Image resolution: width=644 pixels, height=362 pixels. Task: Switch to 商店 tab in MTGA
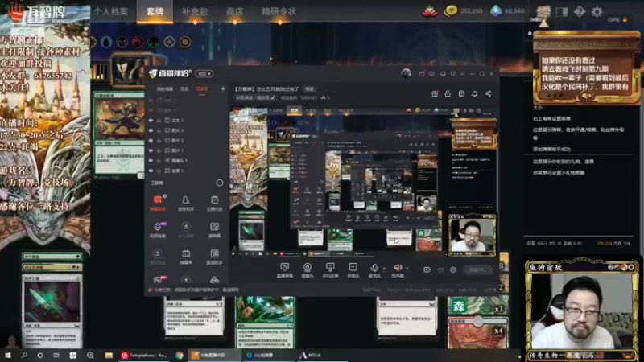coord(234,11)
